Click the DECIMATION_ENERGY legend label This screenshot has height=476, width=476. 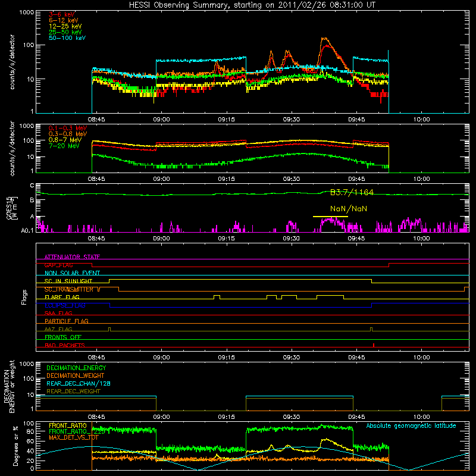point(76,368)
